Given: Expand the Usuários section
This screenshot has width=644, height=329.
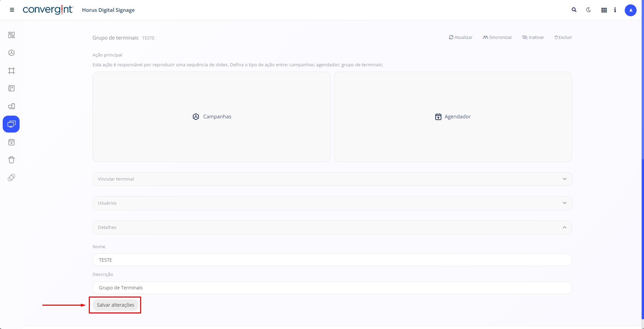Looking at the screenshot, I should click(x=332, y=203).
